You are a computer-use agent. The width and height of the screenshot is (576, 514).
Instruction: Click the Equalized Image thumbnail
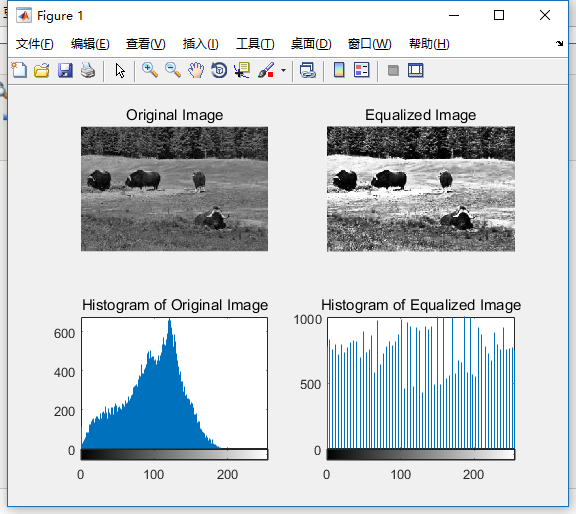421,189
